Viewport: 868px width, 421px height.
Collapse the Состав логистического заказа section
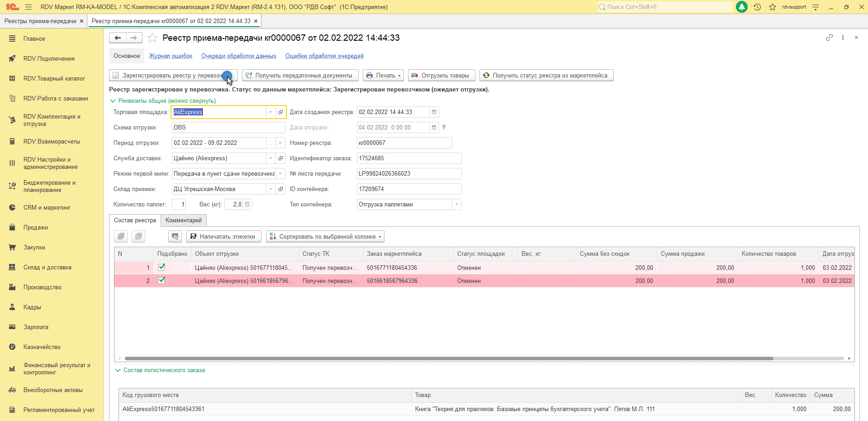118,370
